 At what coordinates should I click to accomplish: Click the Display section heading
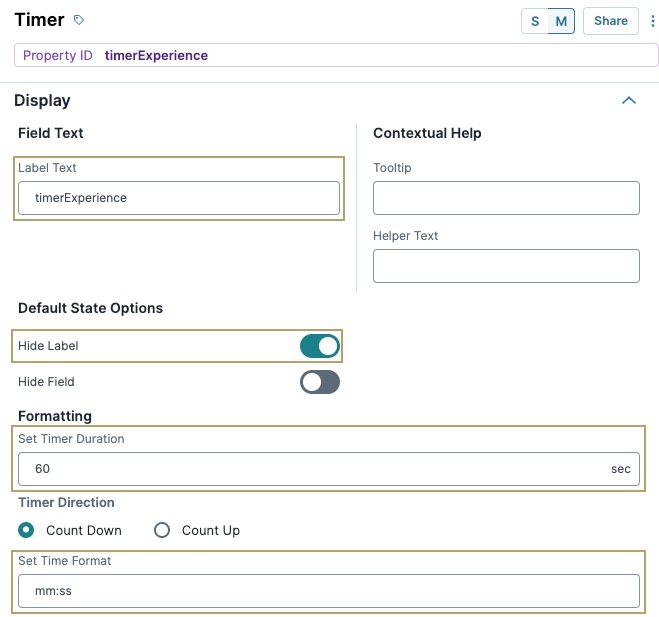[42, 100]
